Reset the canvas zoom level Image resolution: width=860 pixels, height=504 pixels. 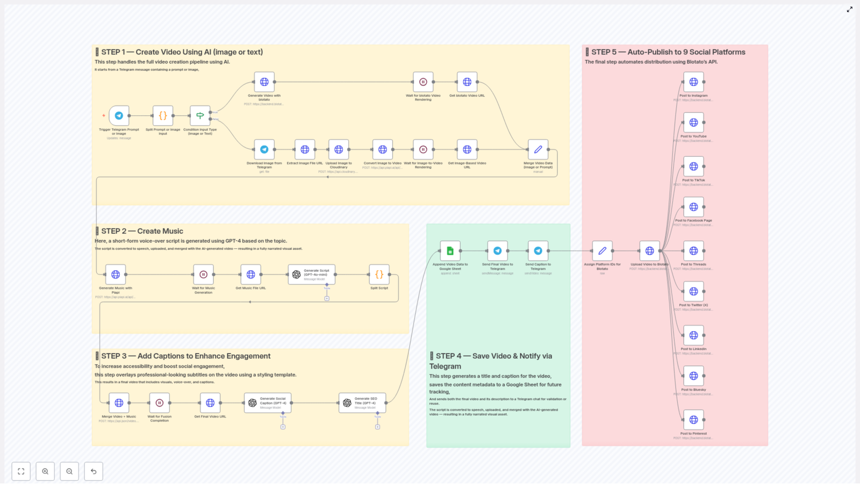click(x=94, y=471)
